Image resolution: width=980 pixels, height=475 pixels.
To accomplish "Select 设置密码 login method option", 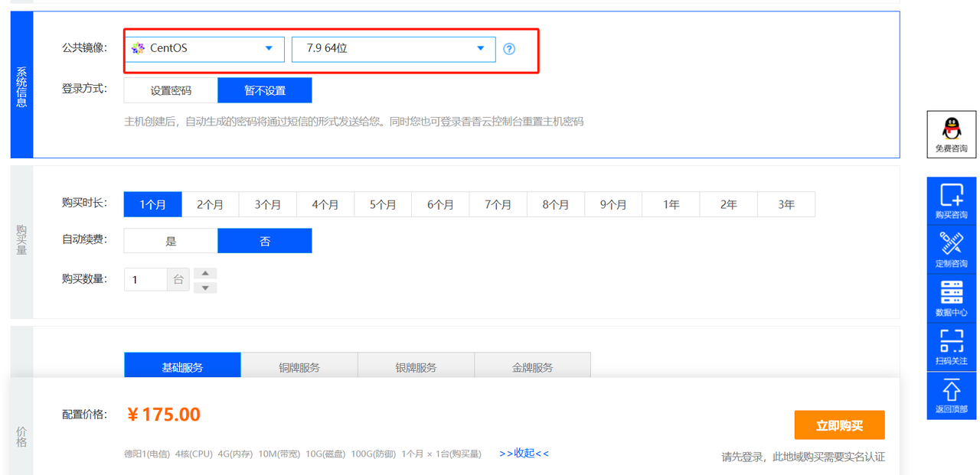I will point(171,90).
